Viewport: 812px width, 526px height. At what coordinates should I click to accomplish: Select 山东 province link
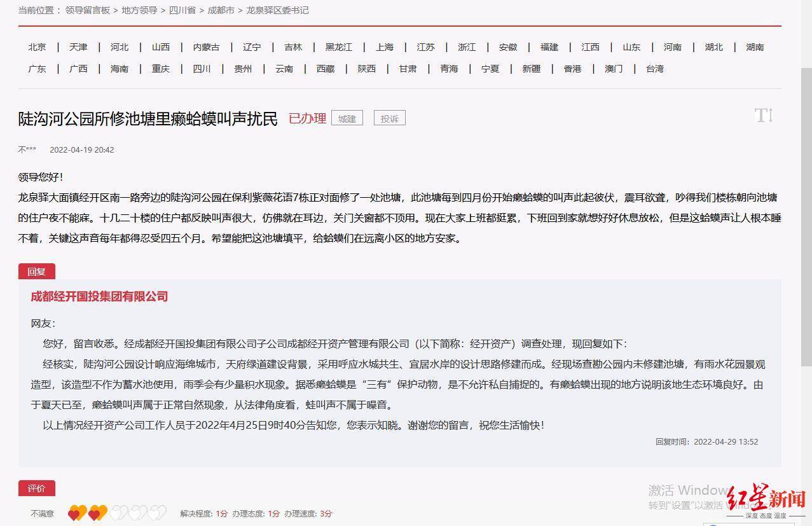click(631, 47)
